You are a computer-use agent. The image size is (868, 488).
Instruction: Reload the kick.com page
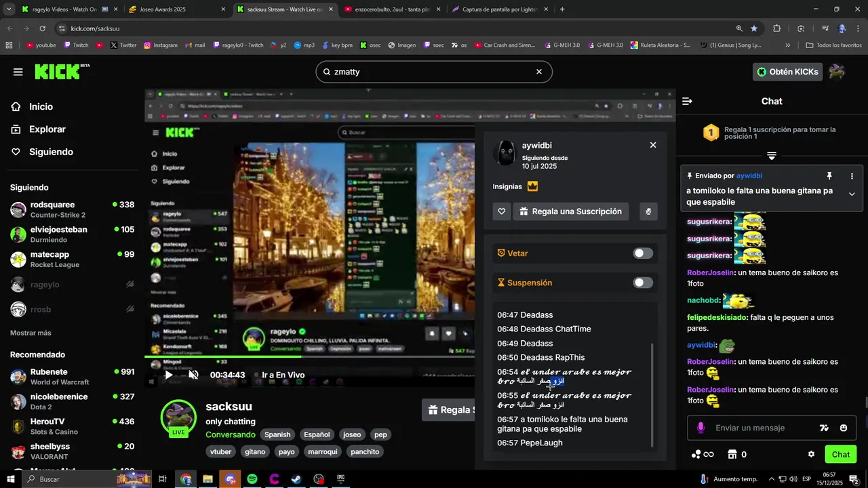click(42, 28)
